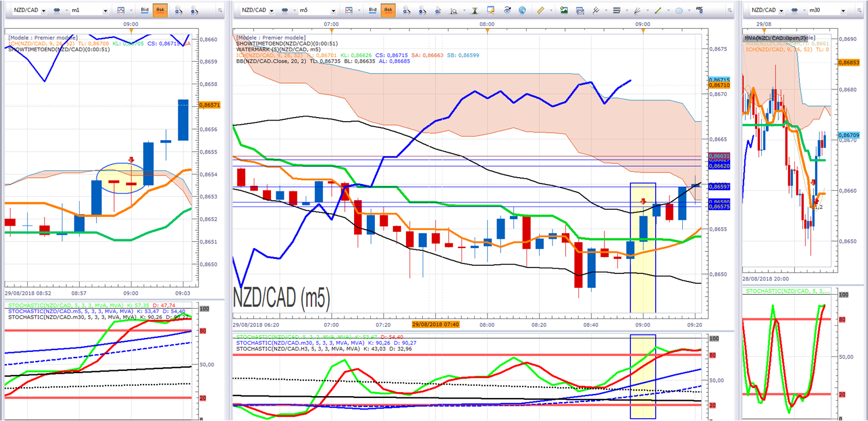Click the 0,86575 price level label
Image resolution: width=868 pixels, height=421 pixels.
[x=719, y=206]
